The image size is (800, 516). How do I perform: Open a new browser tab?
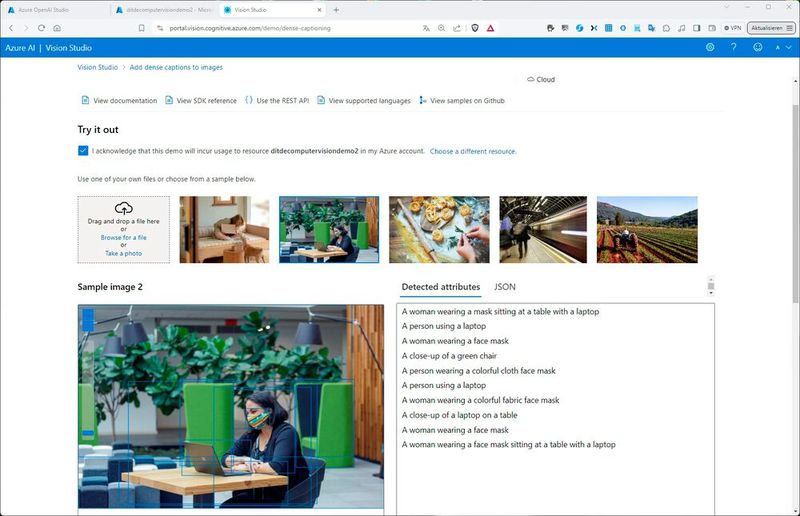pos(336,10)
